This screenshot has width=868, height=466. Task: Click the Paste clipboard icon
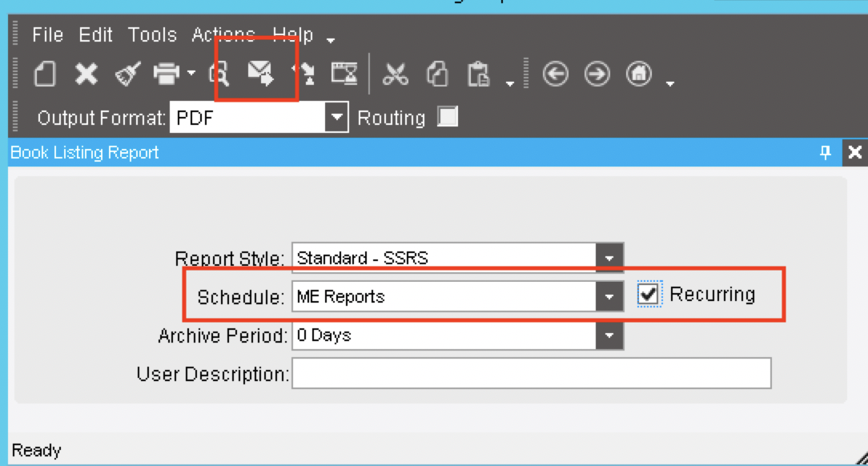point(479,74)
